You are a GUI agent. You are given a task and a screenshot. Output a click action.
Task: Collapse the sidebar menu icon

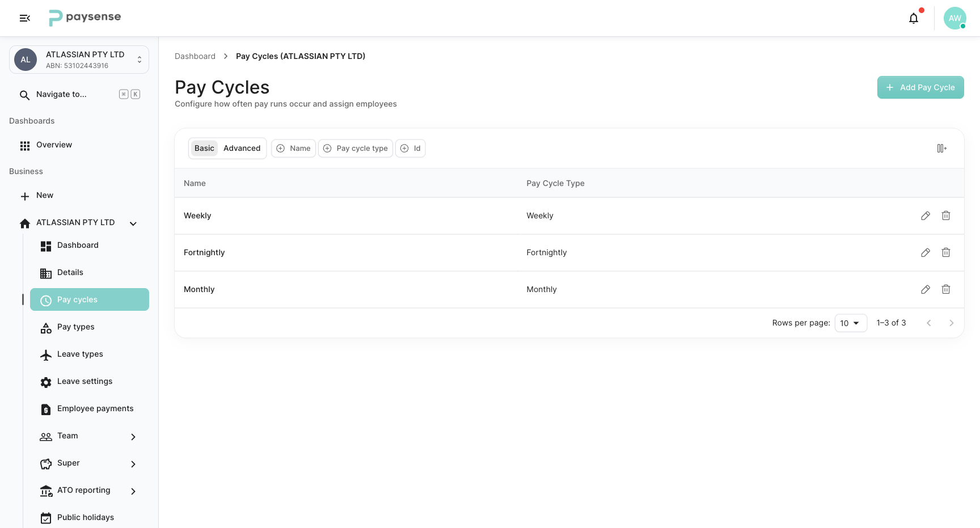click(24, 18)
